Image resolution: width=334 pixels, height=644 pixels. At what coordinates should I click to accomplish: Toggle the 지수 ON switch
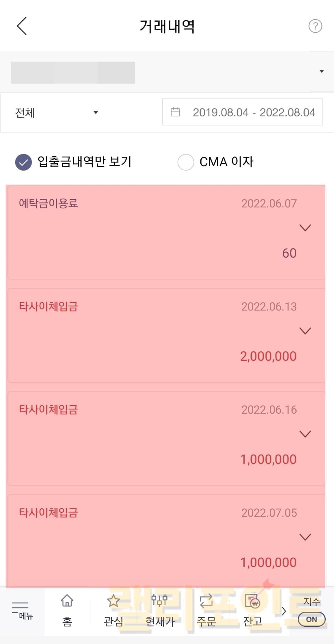311,619
